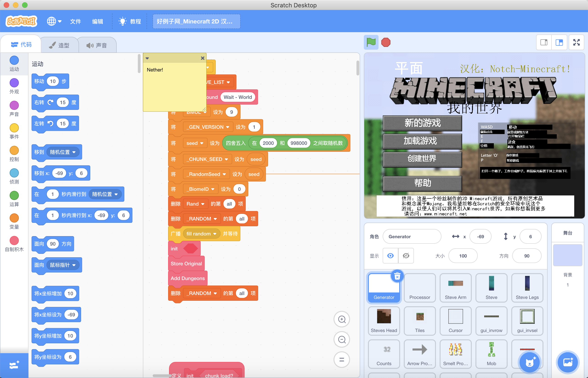The image size is (588, 378).
Task: Switch to the 造型 costumes tab
Action: tap(59, 45)
